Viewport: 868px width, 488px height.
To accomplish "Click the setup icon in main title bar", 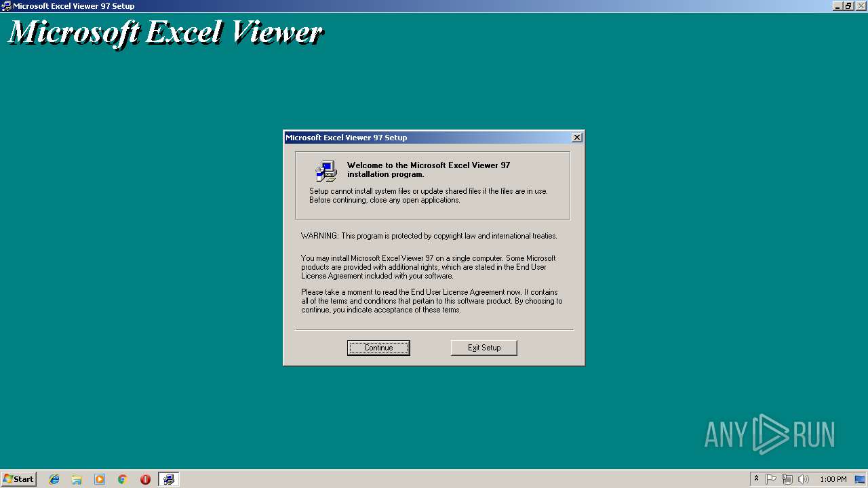I will 6,5.
